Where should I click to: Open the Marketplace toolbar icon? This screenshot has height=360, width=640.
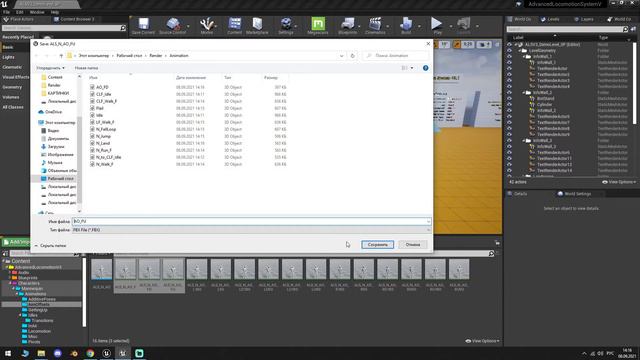[x=257, y=25]
